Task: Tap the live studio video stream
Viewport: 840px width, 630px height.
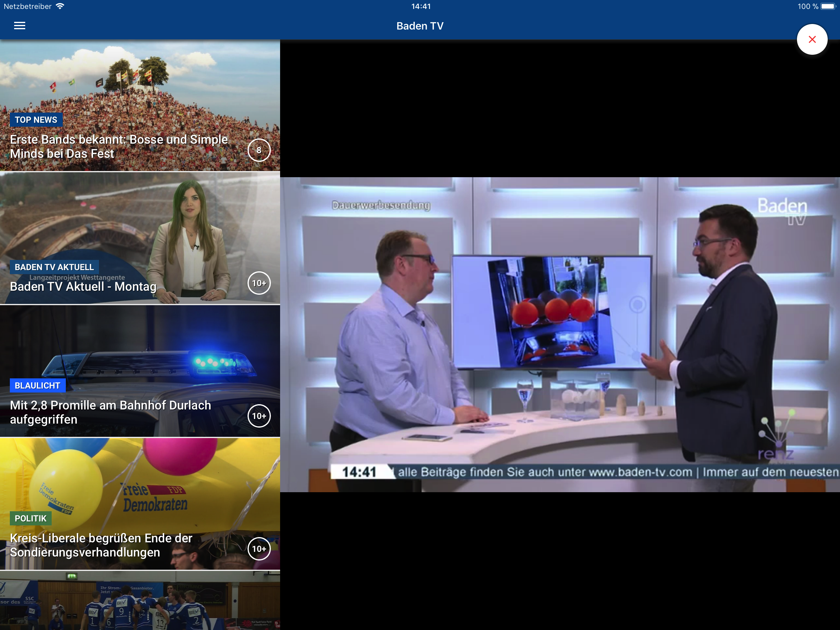Action: (560, 334)
